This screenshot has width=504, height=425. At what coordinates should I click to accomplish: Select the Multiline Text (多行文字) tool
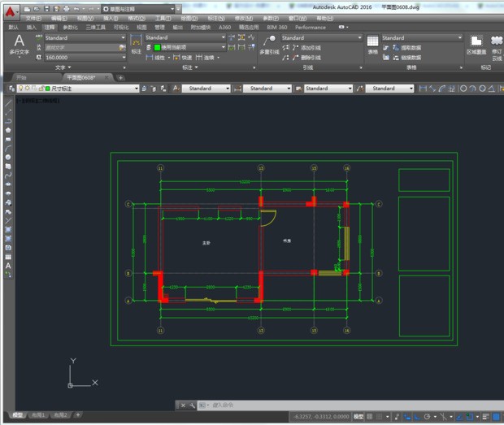point(20,46)
